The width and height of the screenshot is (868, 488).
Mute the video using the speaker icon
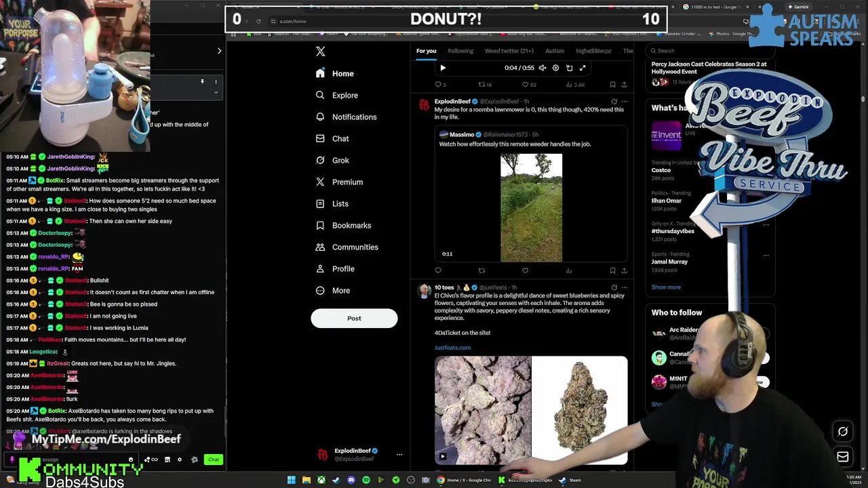[x=542, y=68]
